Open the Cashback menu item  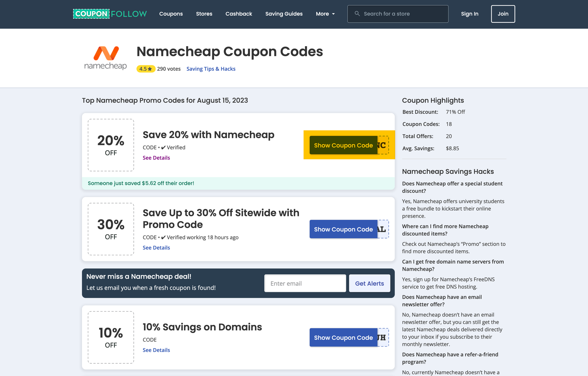(239, 14)
